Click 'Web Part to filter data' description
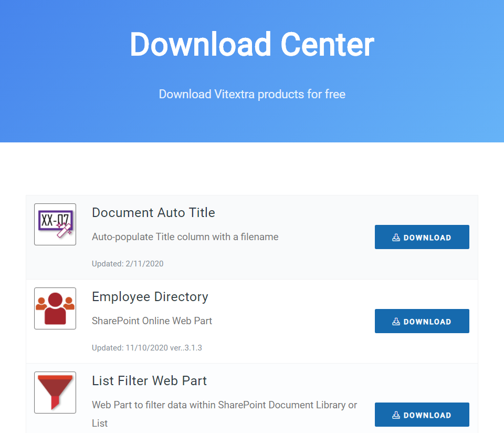The image size is (504, 433). tap(224, 414)
